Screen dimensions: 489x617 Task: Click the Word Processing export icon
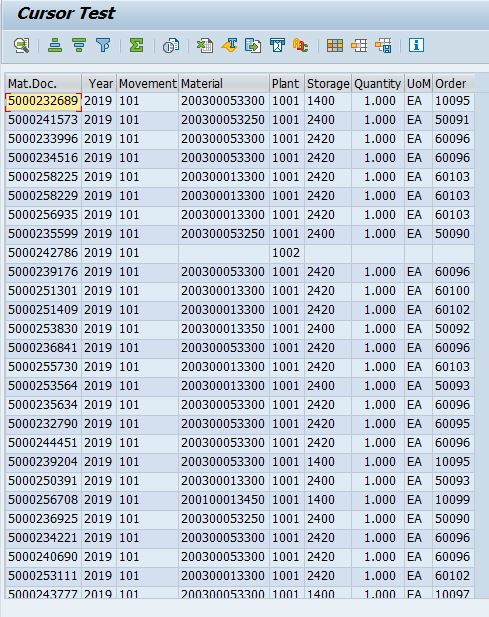point(229,45)
